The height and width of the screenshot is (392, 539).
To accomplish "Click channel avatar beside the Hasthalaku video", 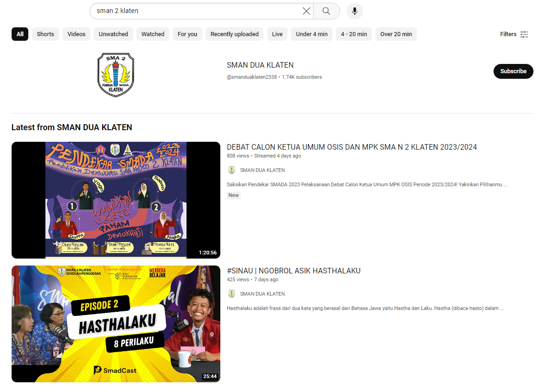I will 232,294.
